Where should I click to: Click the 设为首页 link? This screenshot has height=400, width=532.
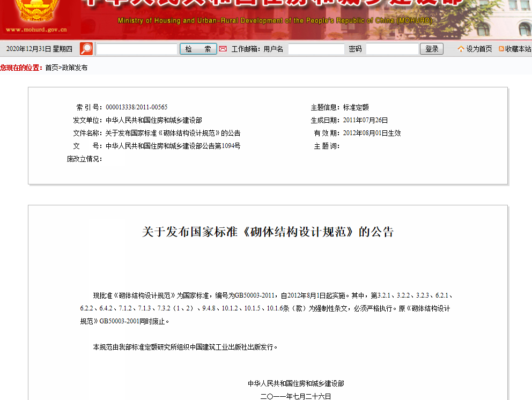[x=479, y=49]
